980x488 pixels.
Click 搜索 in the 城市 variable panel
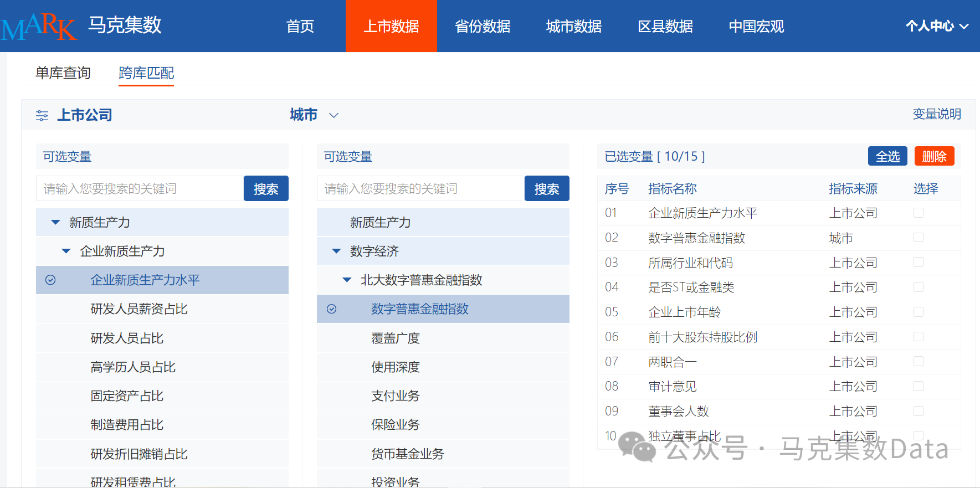click(547, 189)
